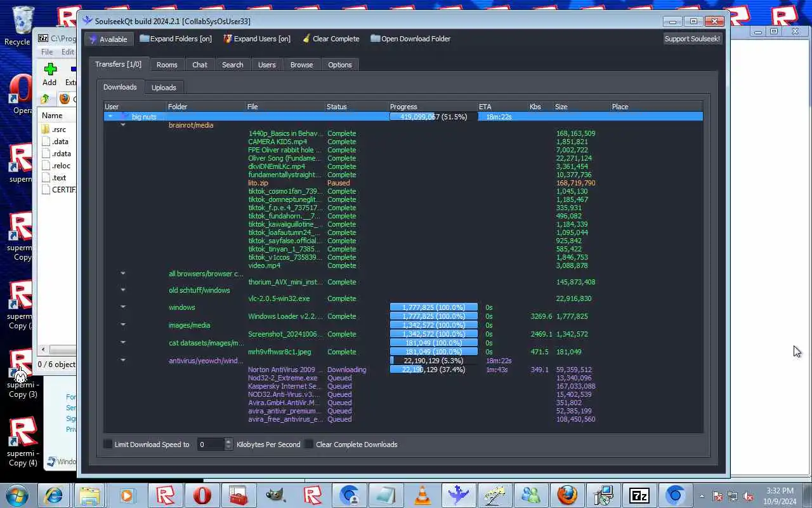Image resolution: width=812 pixels, height=508 pixels.
Task: Enable Limit Download Speed checkbox
Action: click(x=108, y=444)
